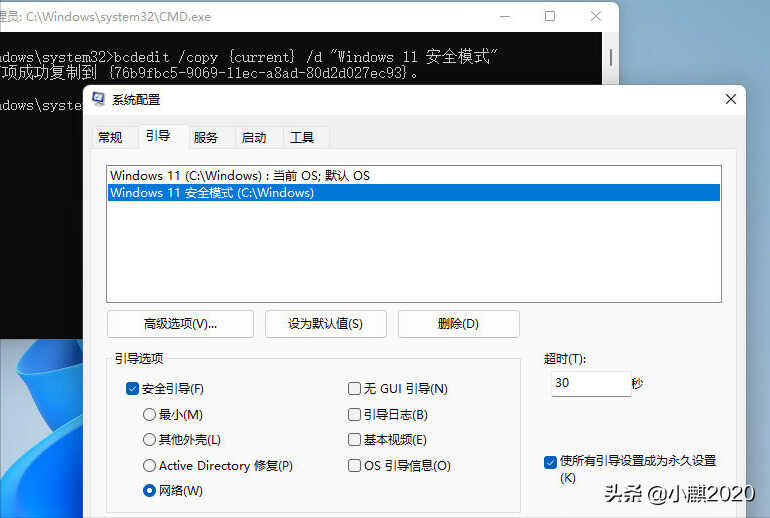Uncheck the 安全引导 checkbox
770x518 pixels.
coord(132,389)
